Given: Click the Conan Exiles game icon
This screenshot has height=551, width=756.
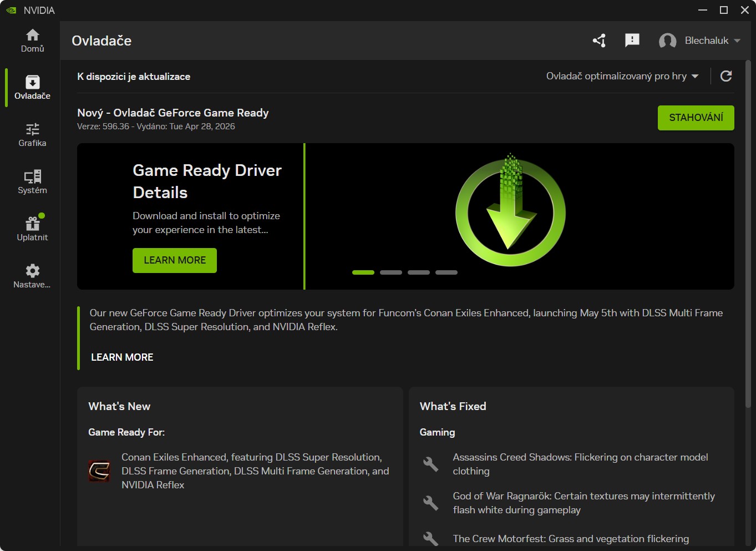Looking at the screenshot, I should (99, 471).
